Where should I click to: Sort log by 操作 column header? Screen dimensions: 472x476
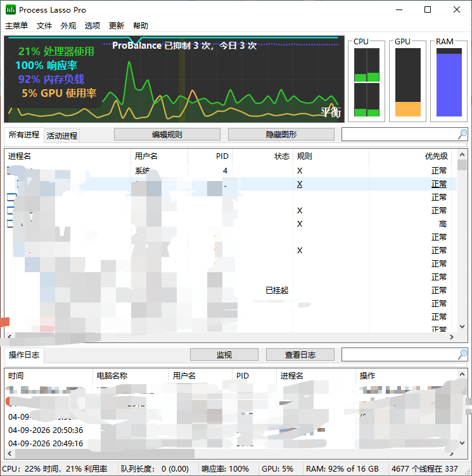(406, 376)
